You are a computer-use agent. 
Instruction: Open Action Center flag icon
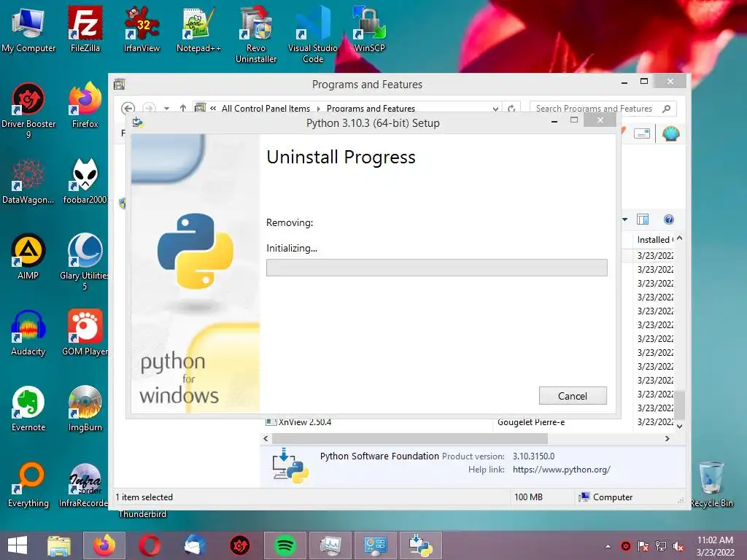pyautogui.click(x=643, y=546)
